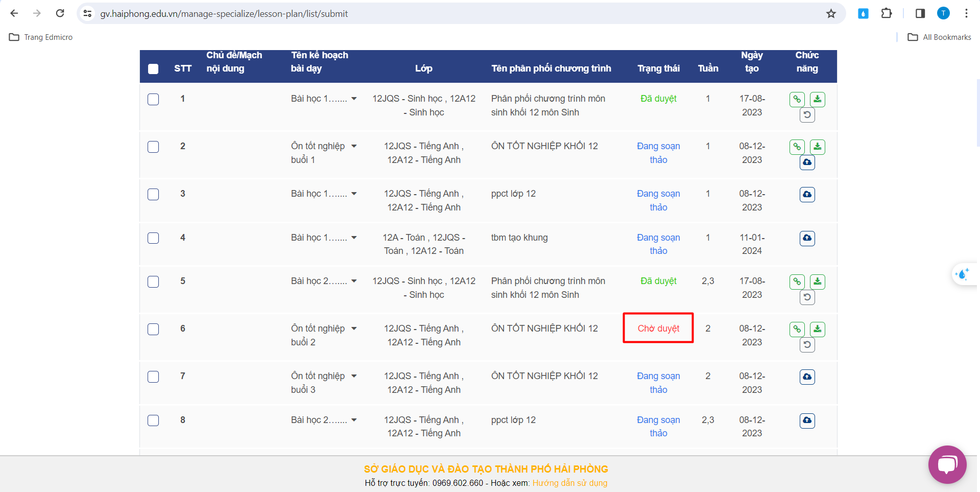Open the Trang Edmicro bookmark
980x492 pixels.
coord(41,37)
